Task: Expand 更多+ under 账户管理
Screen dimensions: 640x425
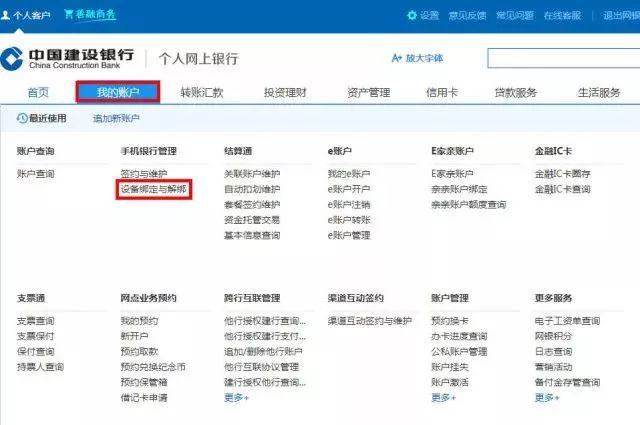Action: [x=444, y=397]
